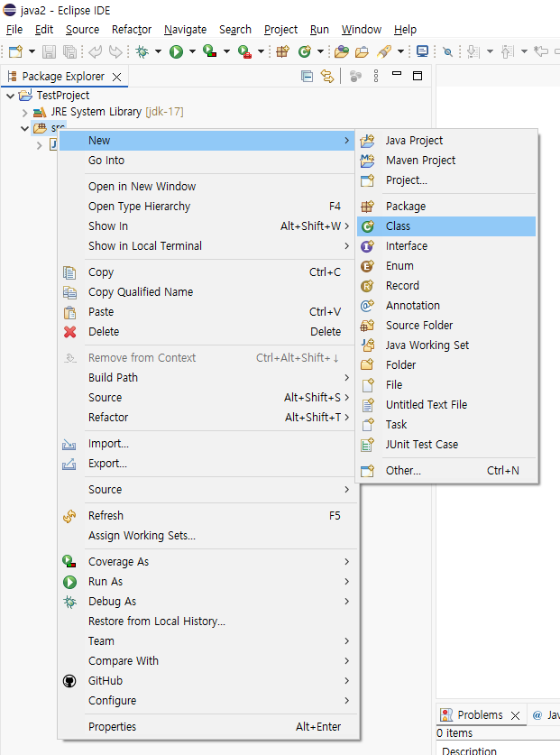Image resolution: width=560 pixels, height=755 pixels.
Task: Select Restore from Local History entry
Action: coord(207,621)
